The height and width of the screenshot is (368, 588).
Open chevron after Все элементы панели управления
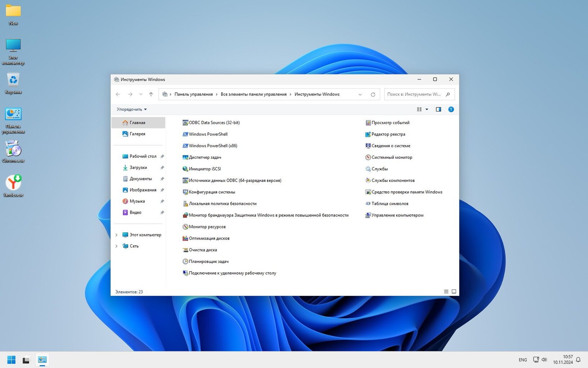[x=291, y=94]
